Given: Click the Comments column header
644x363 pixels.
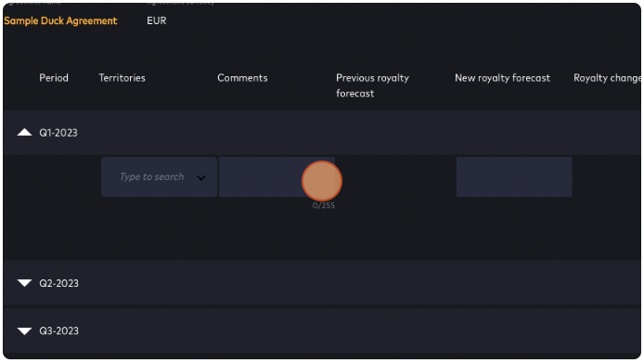Looking at the screenshot, I should coord(242,78).
